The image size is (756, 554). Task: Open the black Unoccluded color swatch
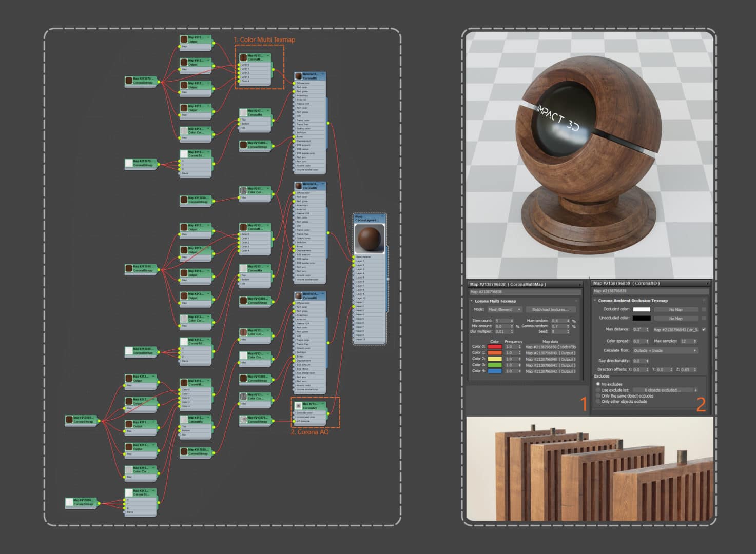coord(642,318)
